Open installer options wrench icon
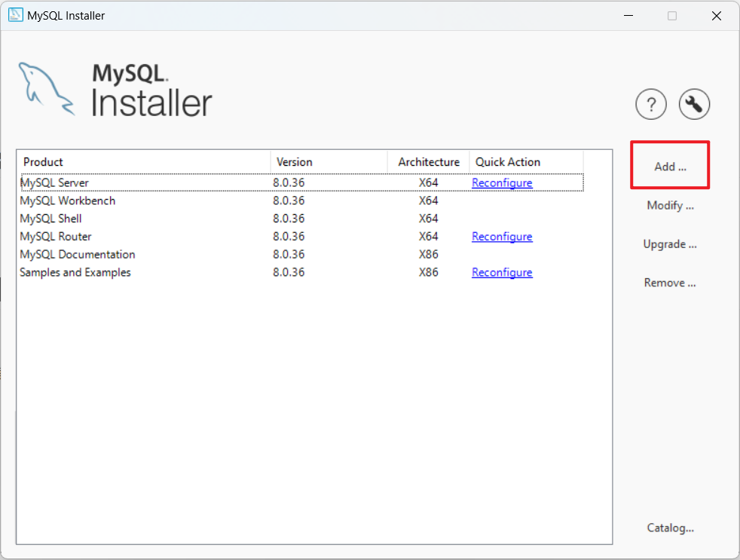 [694, 104]
